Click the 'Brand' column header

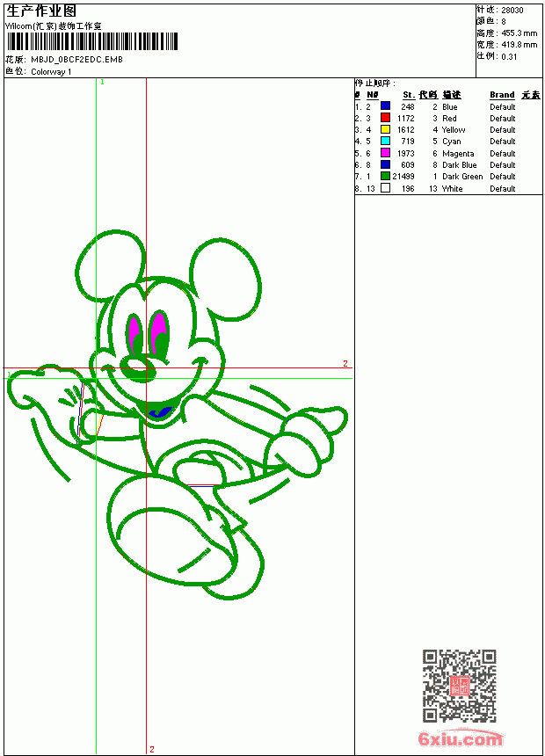pos(502,95)
